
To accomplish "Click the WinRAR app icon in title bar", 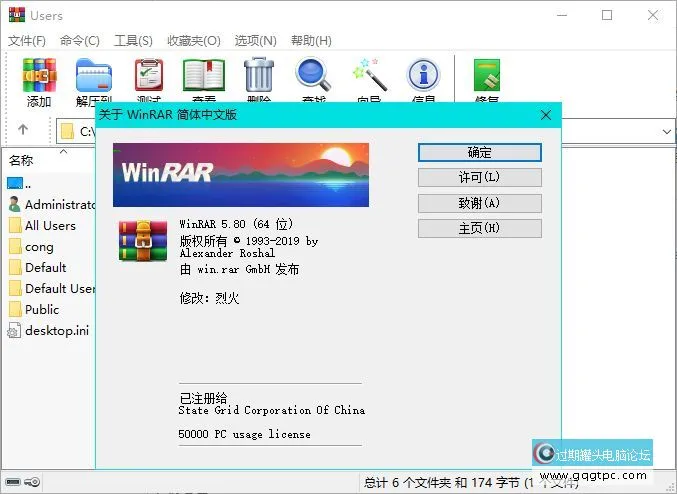I will (x=16, y=15).
